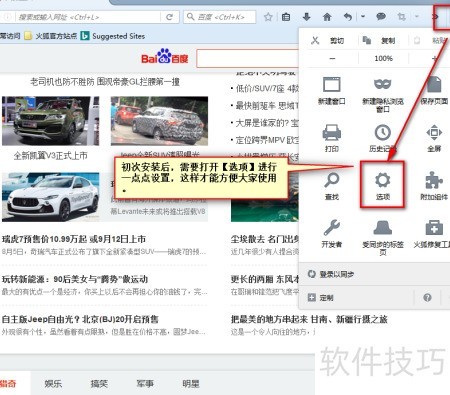Click the bookmark star icon in toolbar

268,17
